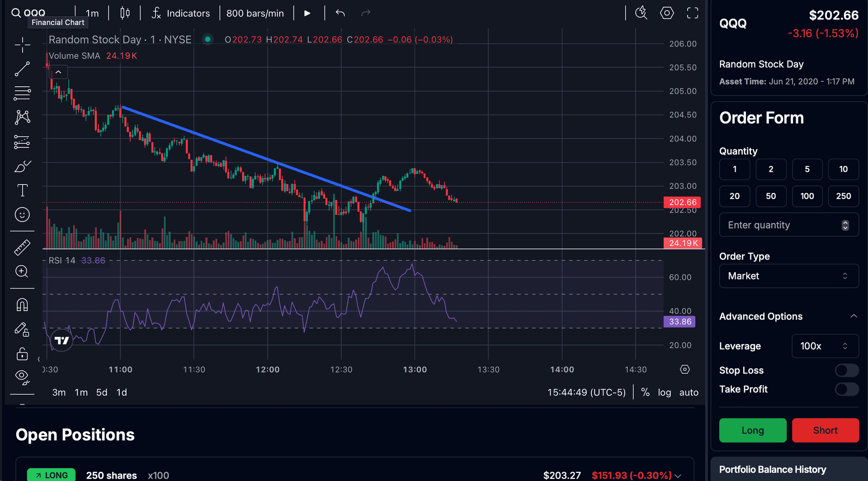Open chart settings hexagon icon

pos(667,13)
